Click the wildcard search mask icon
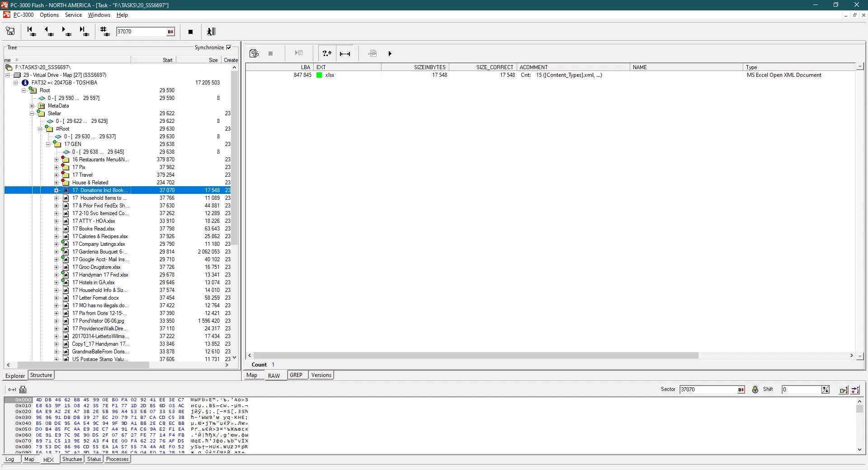Viewport: 868px width, 470px height. [327, 53]
